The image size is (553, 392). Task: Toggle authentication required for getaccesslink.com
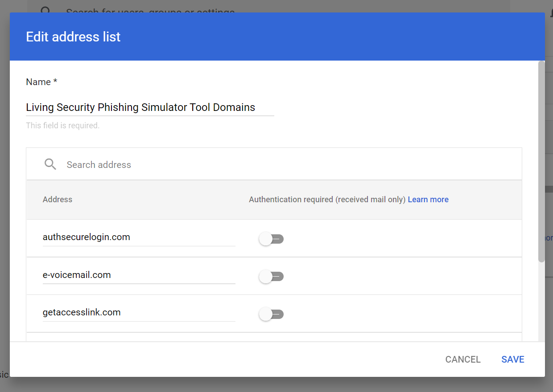pos(271,314)
